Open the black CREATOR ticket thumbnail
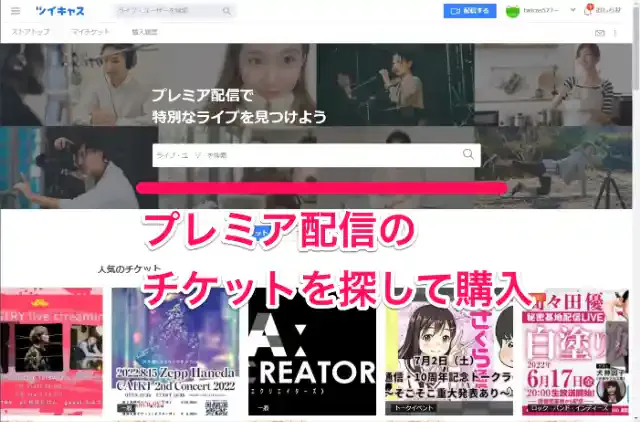 (x=312, y=352)
